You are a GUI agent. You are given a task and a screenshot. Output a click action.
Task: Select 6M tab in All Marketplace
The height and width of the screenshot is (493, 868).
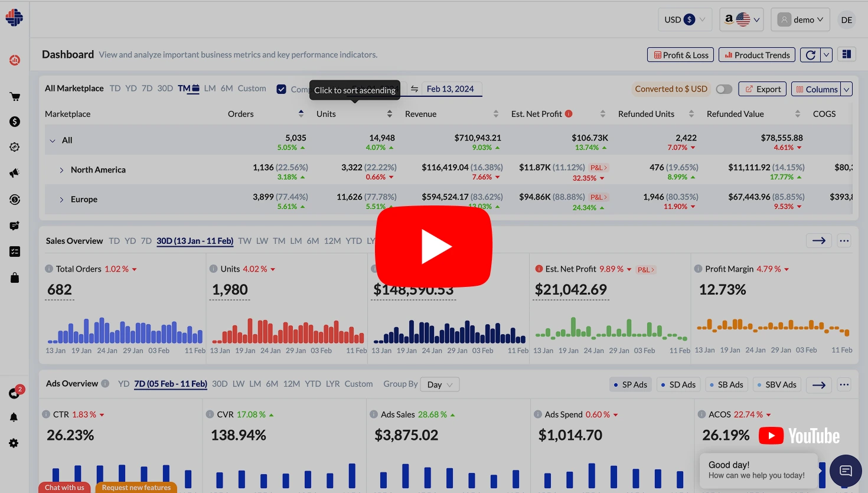pyautogui.click(x=227, y=89)
